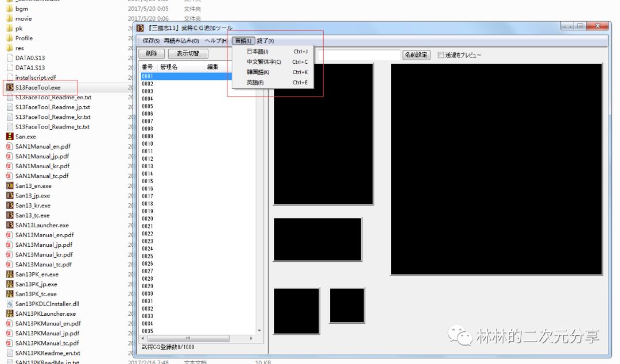Click the 武将CG登録数0/1000 status text
The width and height of the screenshot is (620, 364).
click(x=168, y=347)
